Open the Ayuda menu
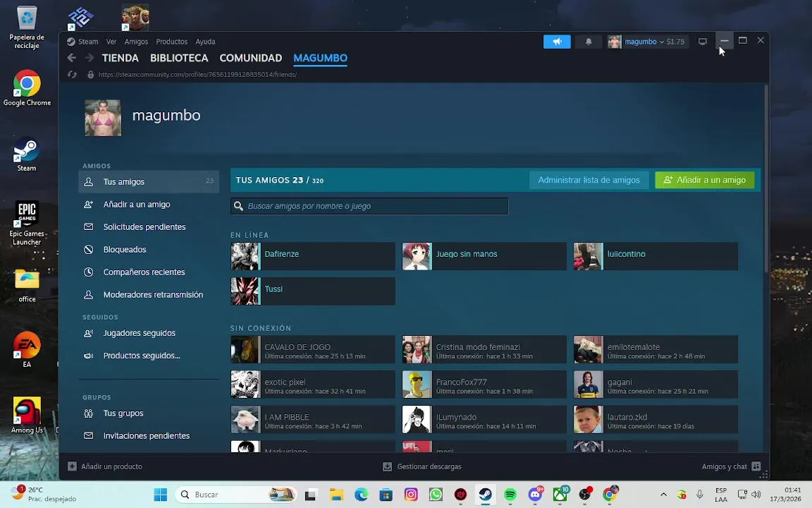 (205, 42)
